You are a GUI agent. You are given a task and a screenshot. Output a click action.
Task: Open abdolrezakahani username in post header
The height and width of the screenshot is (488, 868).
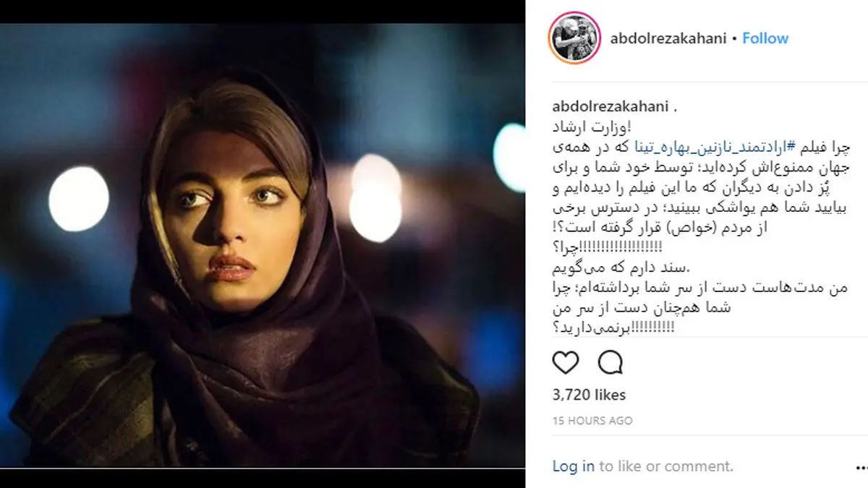[666, 38]
